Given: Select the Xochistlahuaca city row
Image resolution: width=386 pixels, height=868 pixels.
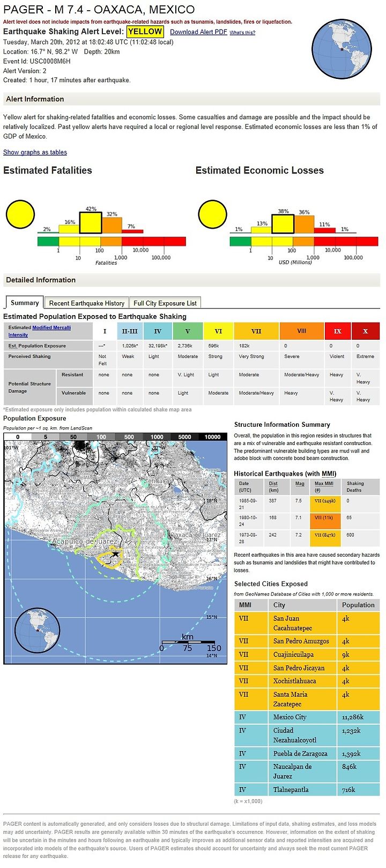Looking at the screenshot, I should [307, 681].
